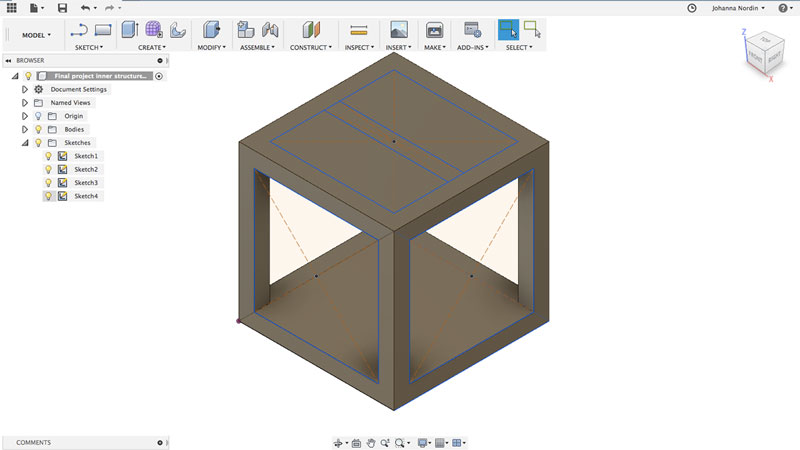Expand the Origin folder
800x450 pixels.
(x=24, y=116)
